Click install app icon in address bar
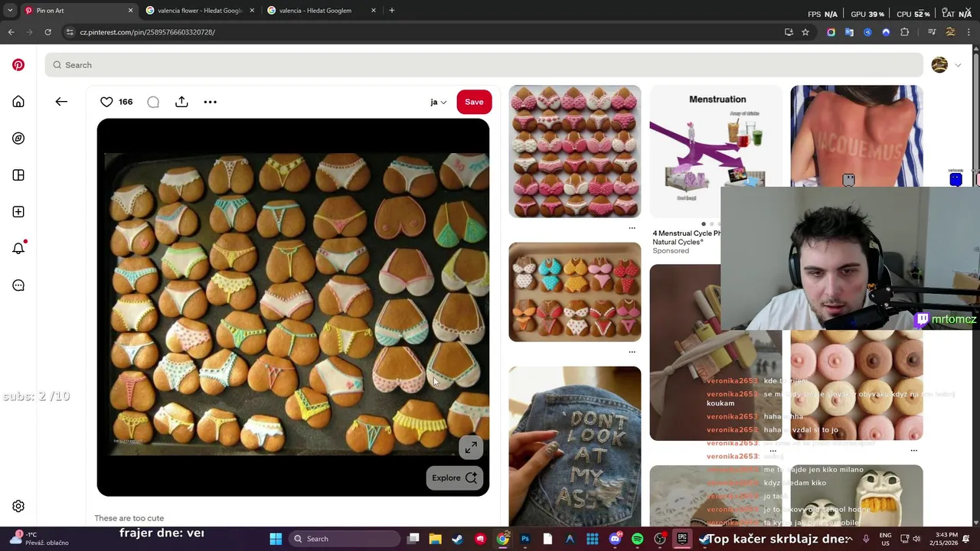The image size is (980, 551). point(789,32)
